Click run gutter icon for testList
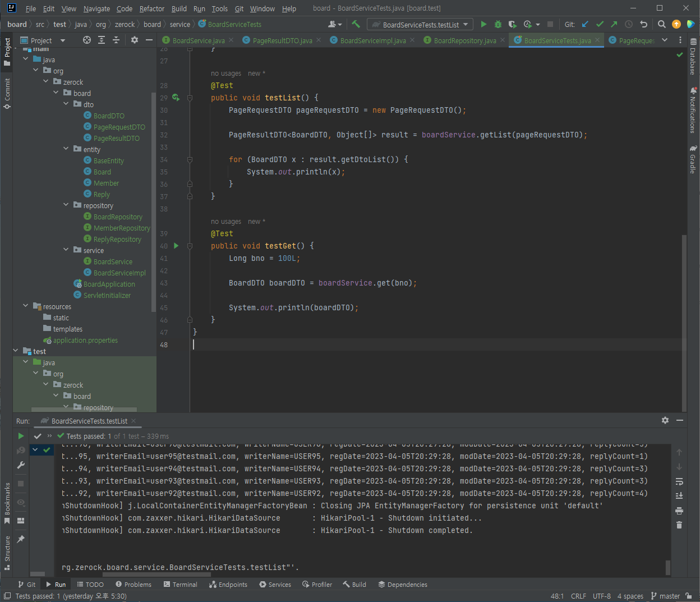700x602 pixels. (176, 98)
